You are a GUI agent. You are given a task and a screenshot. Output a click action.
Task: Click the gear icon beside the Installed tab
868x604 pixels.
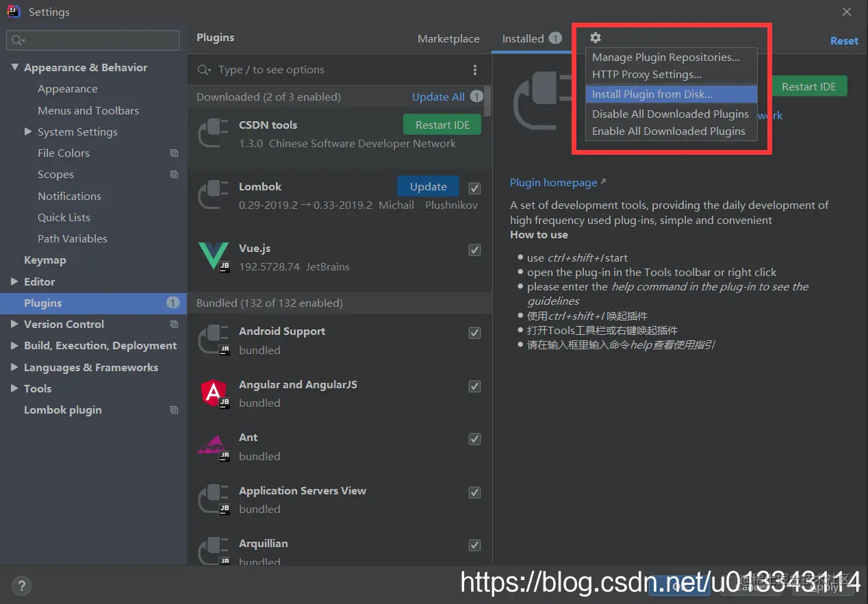(595, 38)
